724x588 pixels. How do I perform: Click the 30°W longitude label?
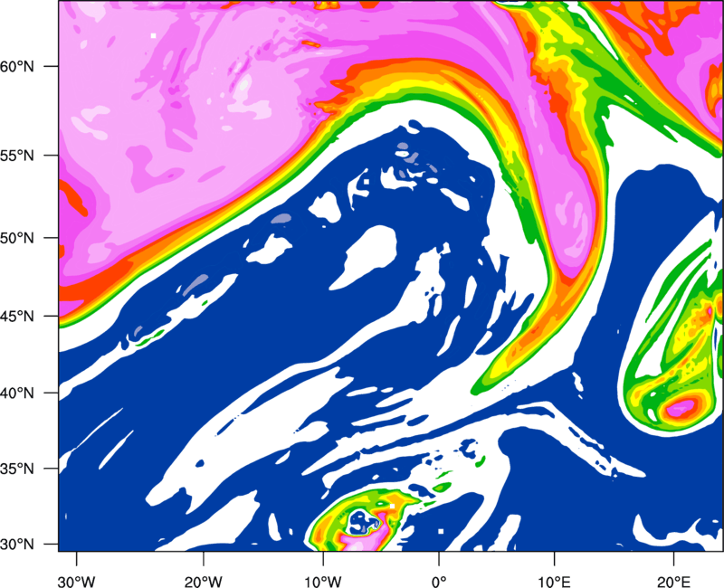pyautogui.click(x=77, y=582)
